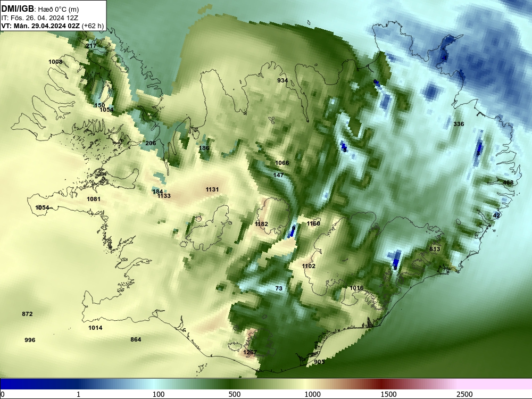Click the 2500 tick on the colour scale

tap(464, 394)
